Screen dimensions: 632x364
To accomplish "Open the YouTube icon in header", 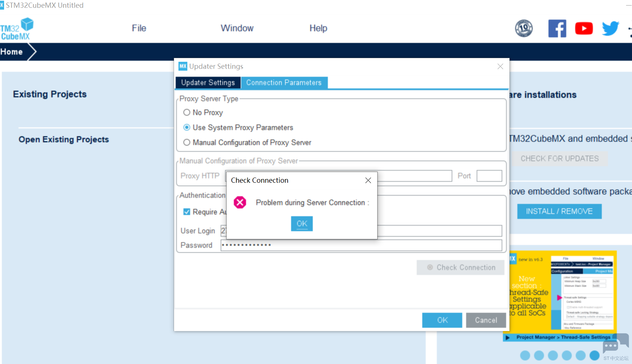I will point(584,28).
